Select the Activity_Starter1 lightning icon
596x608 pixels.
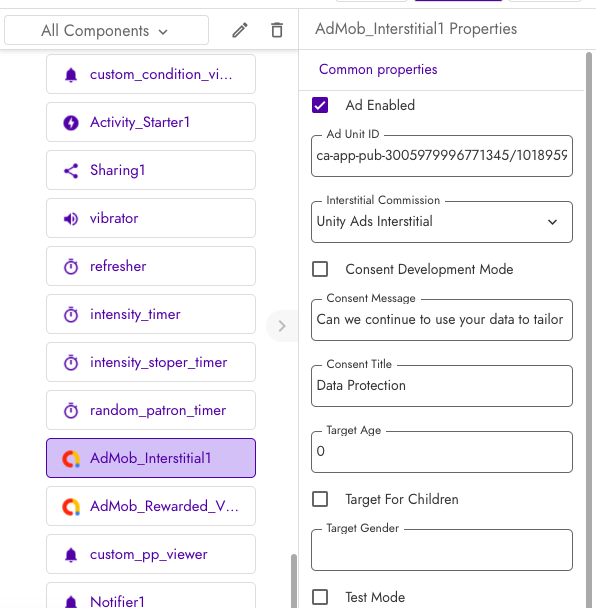click(x=71, y=123)
